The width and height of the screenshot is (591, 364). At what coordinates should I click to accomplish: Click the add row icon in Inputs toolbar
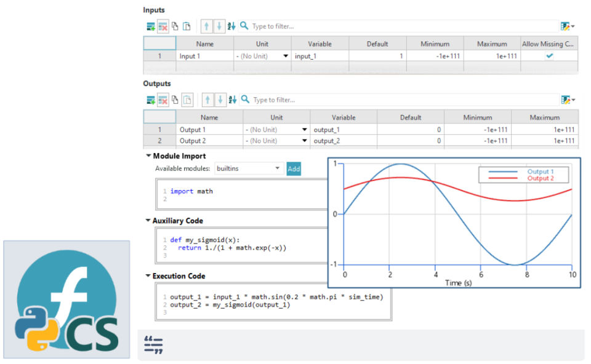(x=151, y=26)
